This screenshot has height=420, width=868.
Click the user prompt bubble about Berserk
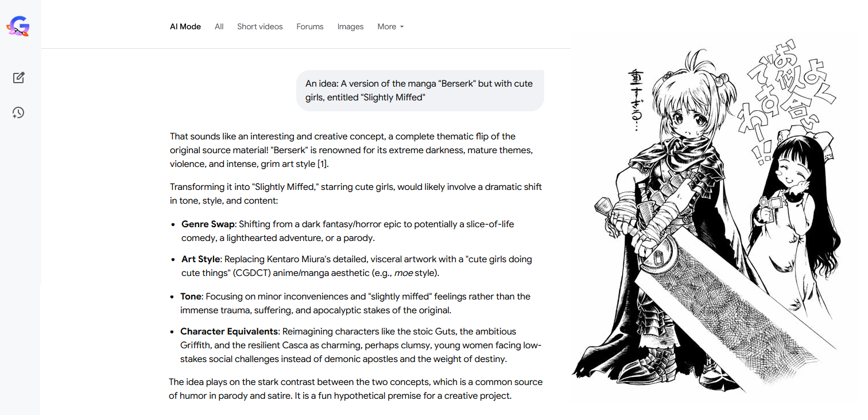pos(420,91)
